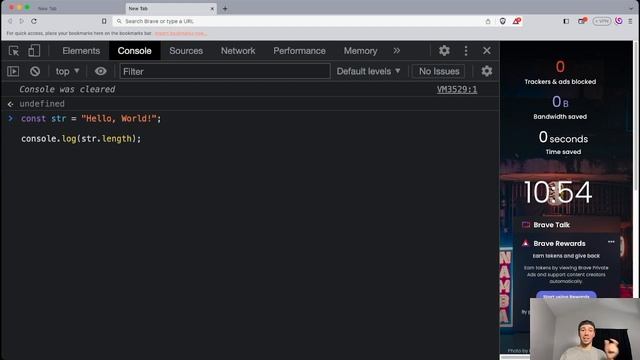Open the VM3529:1 source link

pyautogui.click(x=457, y=89)
